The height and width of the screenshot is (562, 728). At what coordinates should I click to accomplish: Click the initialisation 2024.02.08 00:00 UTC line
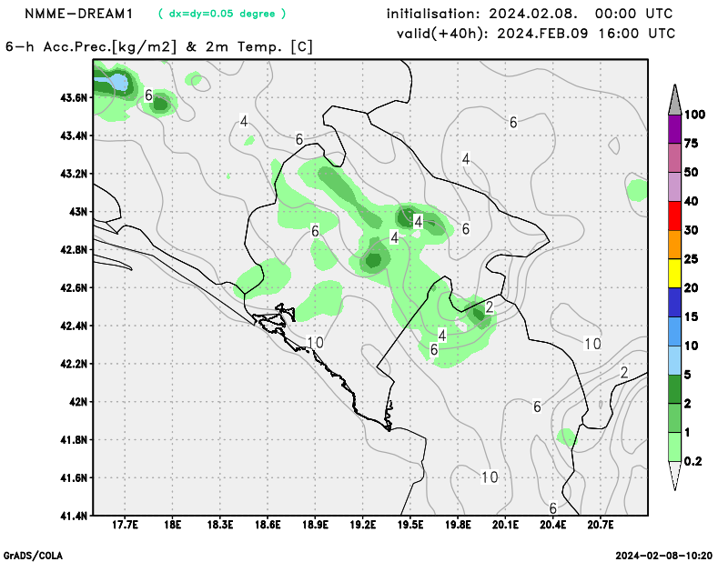pyautogui.click(x=530, y=14)
